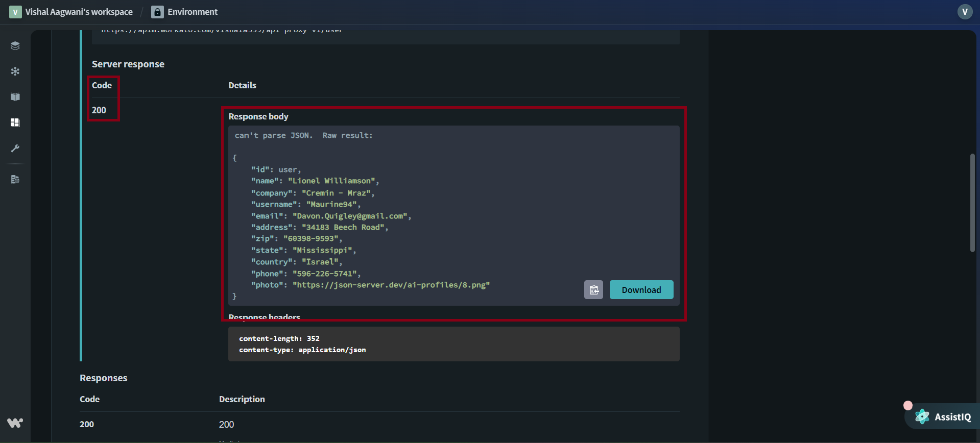The height and width of the screenshot is (443, 980).
Task: Select the dashboard tiles icon in sidebar
Action: coord(15,122)
